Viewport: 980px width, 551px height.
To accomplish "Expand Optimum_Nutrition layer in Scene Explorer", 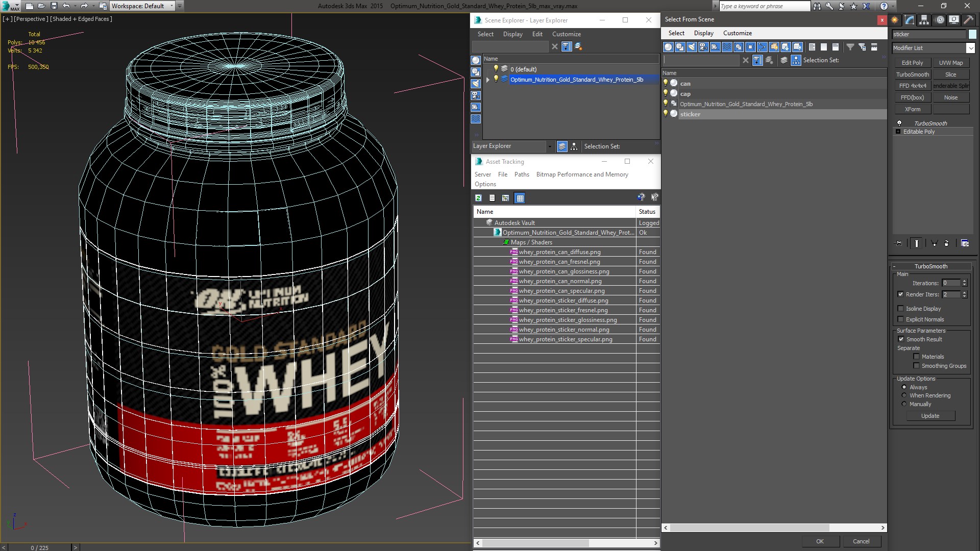I will pyautogui.click(x=488, y=80).
